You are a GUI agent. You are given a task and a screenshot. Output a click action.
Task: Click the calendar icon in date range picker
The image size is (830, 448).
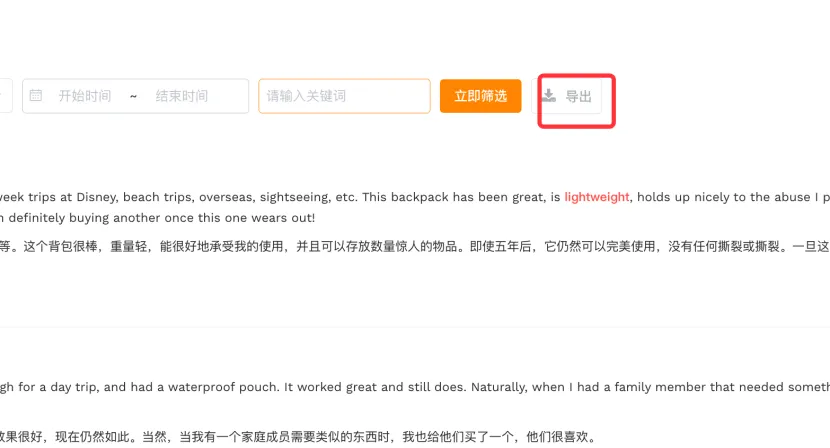(35, 95)
